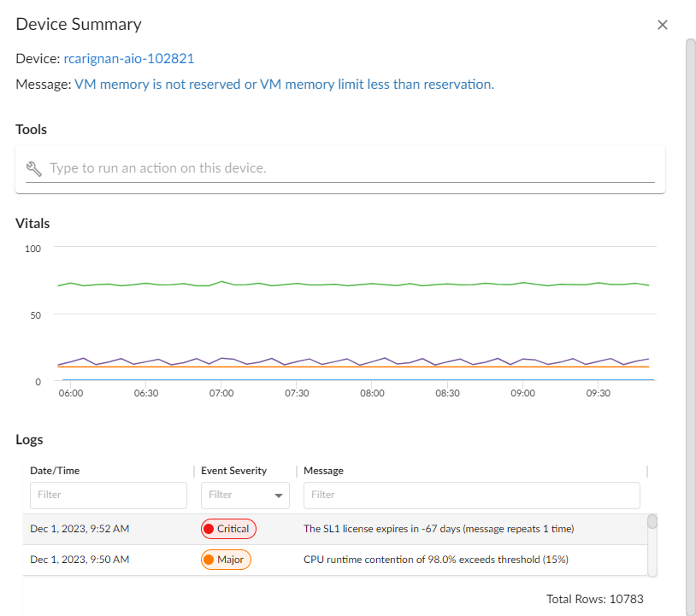Click the orange Major severity badge
The width and height of the screenshot is (696, 616).
pyautogui.click(x=226, y=560)
